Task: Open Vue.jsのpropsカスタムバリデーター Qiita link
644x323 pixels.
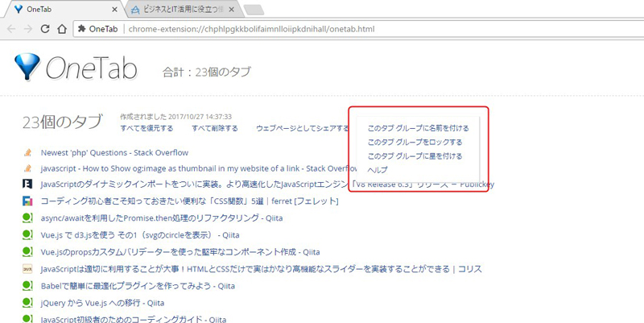Action: [x=180, y=252]
